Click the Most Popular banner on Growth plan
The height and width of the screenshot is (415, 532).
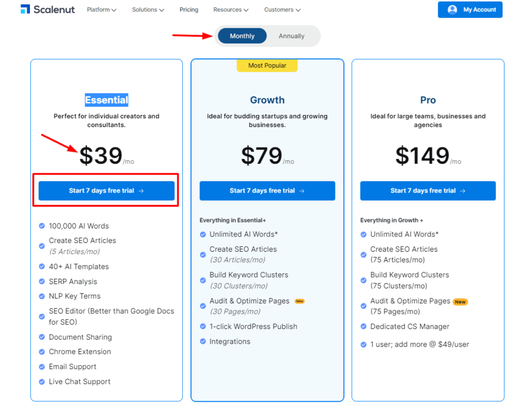coord(267,65)
